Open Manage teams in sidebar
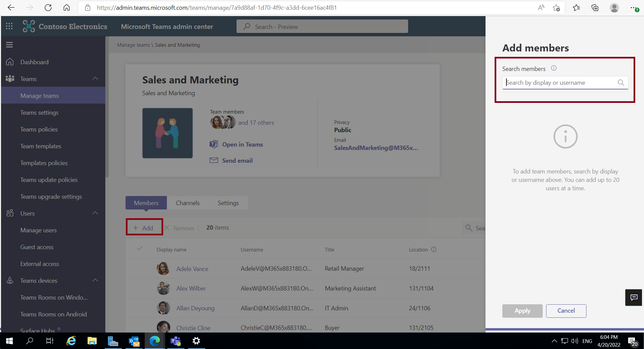644x349 pixels. point(53,95)
